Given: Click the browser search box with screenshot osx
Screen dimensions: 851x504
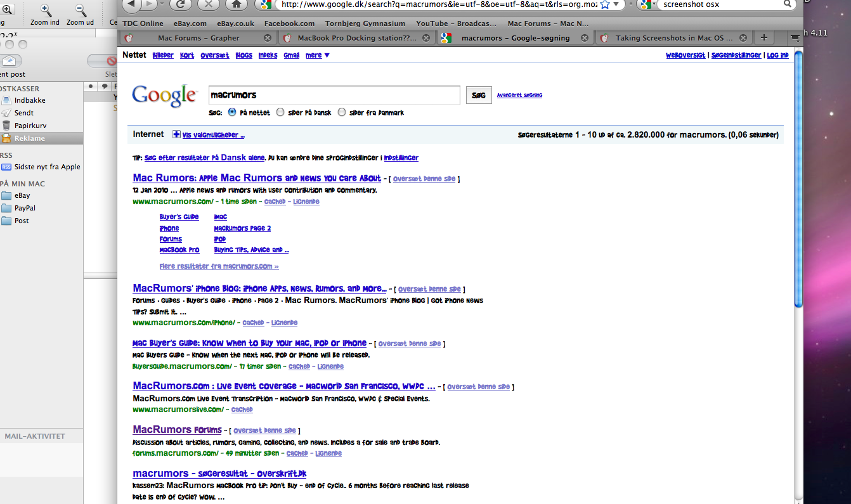Looking at the screenshot, I should [720, 4].
